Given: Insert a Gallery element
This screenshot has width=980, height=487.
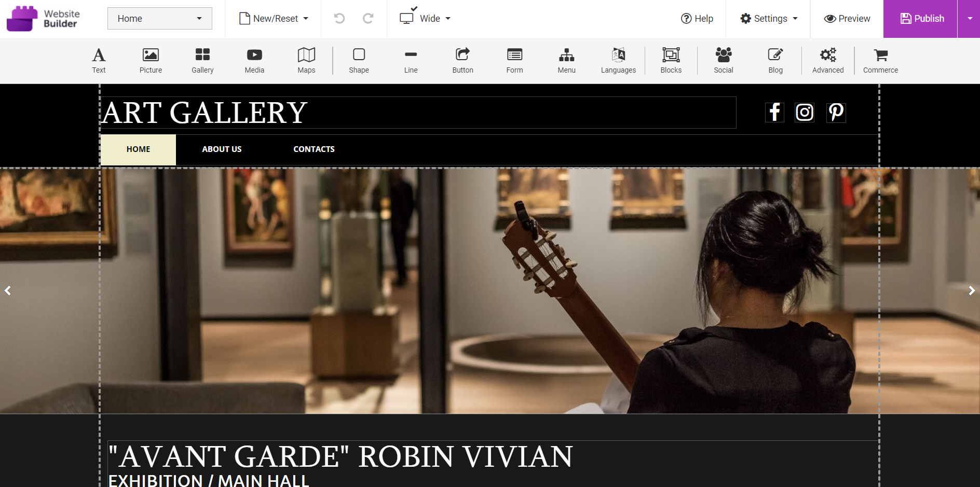Looking at the screenshot, I should (202, 61).
